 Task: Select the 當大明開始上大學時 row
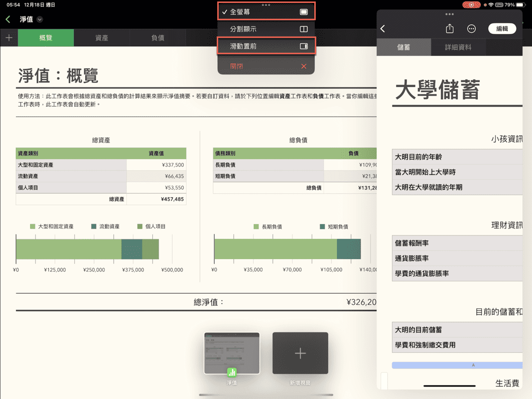457,172
